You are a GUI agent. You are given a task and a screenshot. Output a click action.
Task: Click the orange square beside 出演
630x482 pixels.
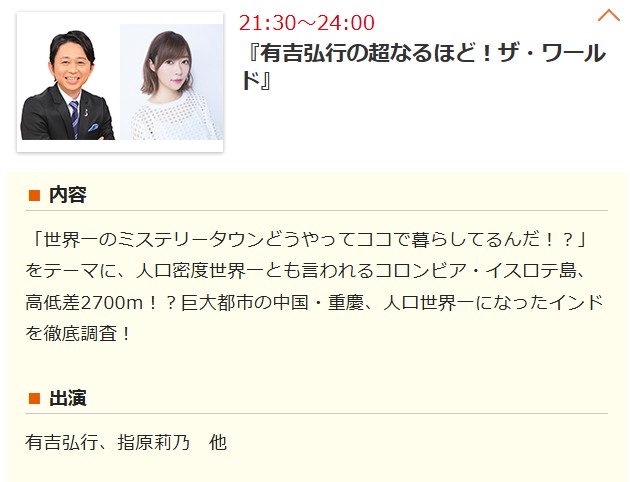point(35,398)
